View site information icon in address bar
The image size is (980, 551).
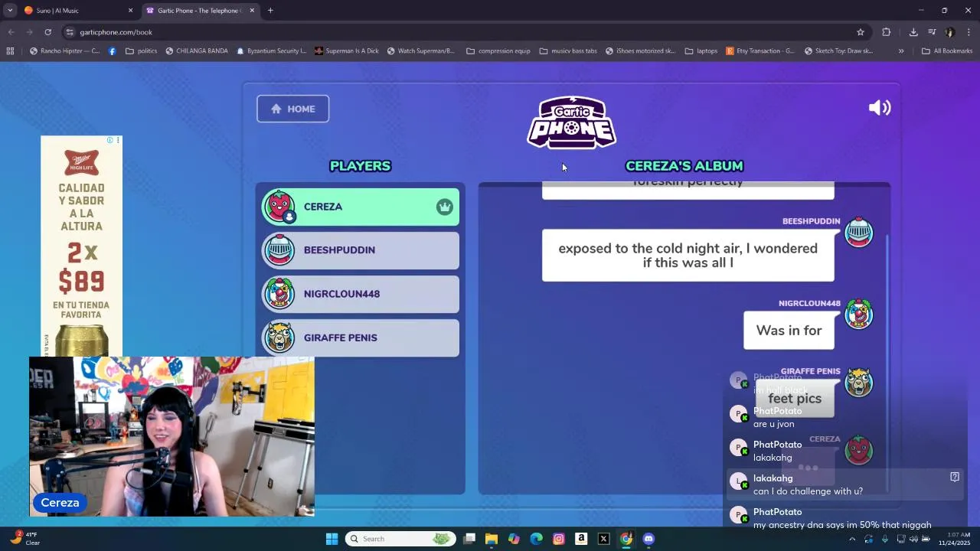(70, 32)
